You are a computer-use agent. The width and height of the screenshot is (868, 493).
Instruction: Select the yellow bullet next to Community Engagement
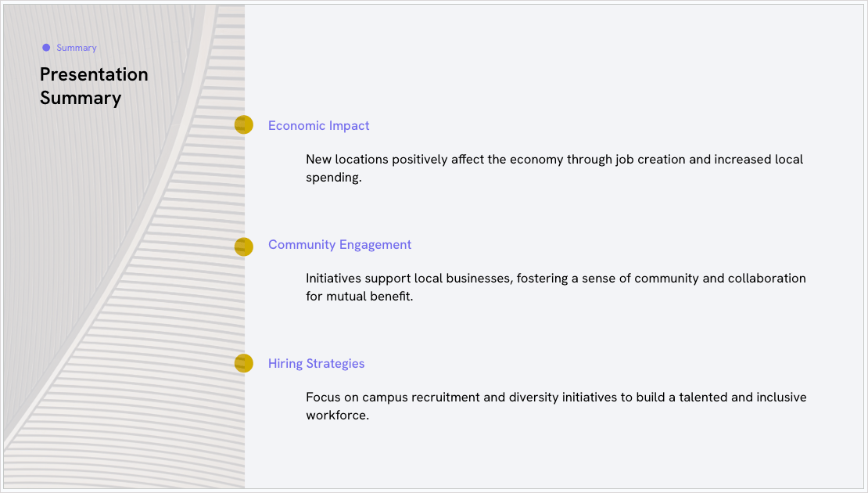[x=243, y=246]
